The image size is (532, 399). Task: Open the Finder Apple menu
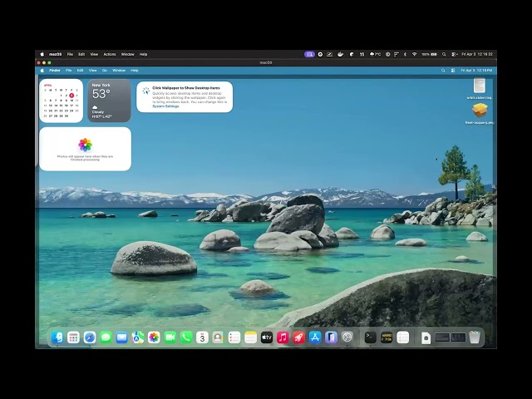point(42,70)
